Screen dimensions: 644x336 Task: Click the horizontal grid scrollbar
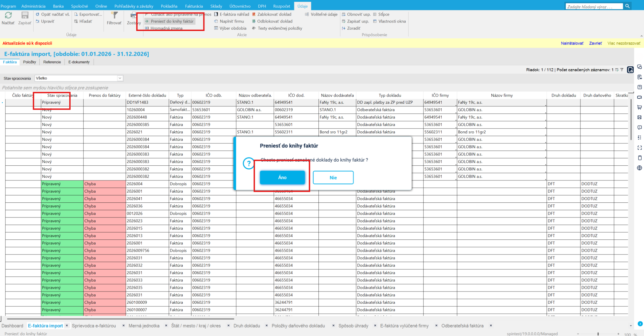point(120,318)
